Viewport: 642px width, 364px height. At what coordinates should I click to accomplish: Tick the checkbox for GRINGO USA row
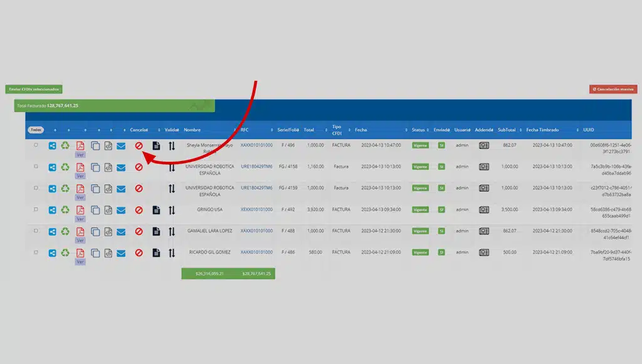coord(36,209)
